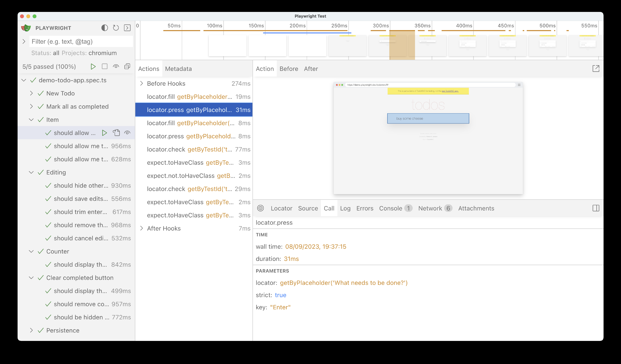Select the Actions tab
The image size is (621, 364).
(149, 69)
